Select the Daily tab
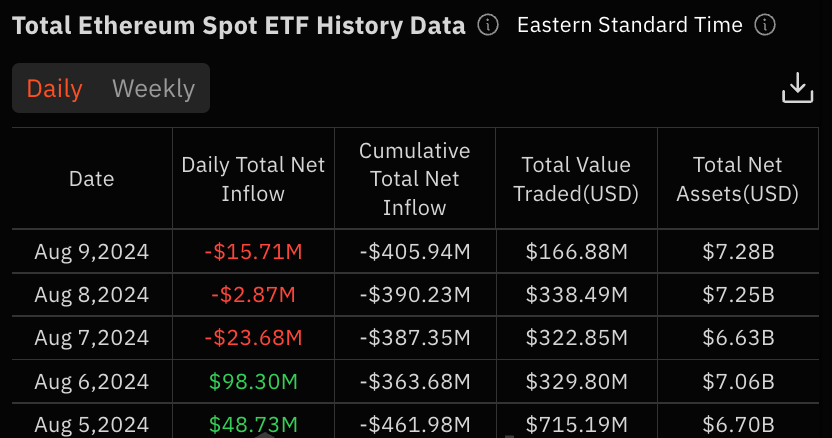 tap(54, 89)
